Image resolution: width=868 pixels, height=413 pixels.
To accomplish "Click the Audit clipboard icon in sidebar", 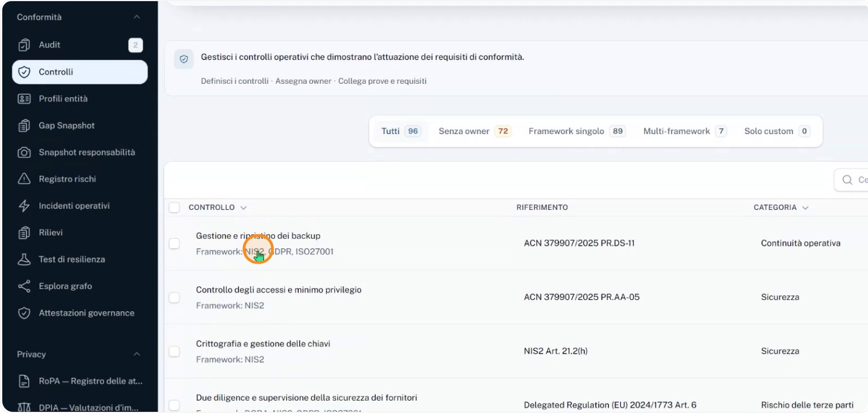I will [x=24, y=45].
